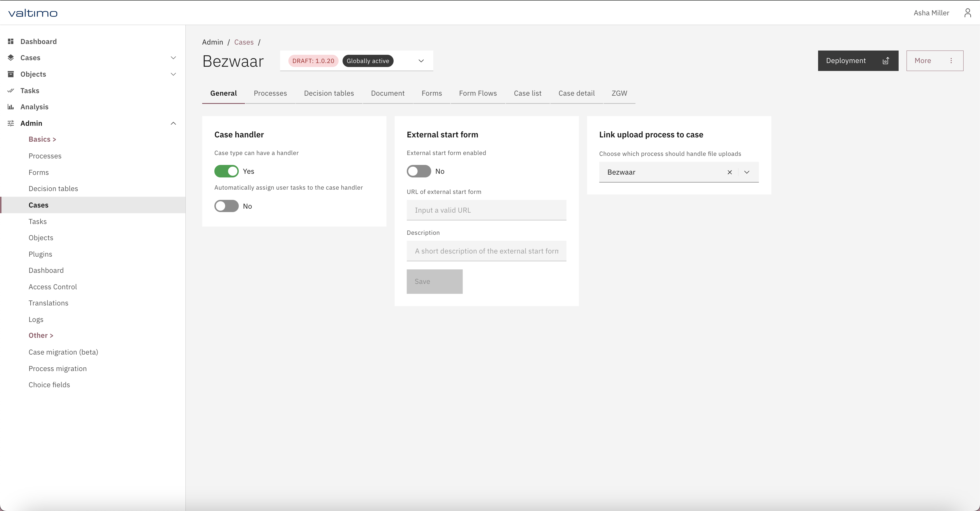Focus the external start form URL field
This screenshot has height=511, width=980.
coord(486,210)
